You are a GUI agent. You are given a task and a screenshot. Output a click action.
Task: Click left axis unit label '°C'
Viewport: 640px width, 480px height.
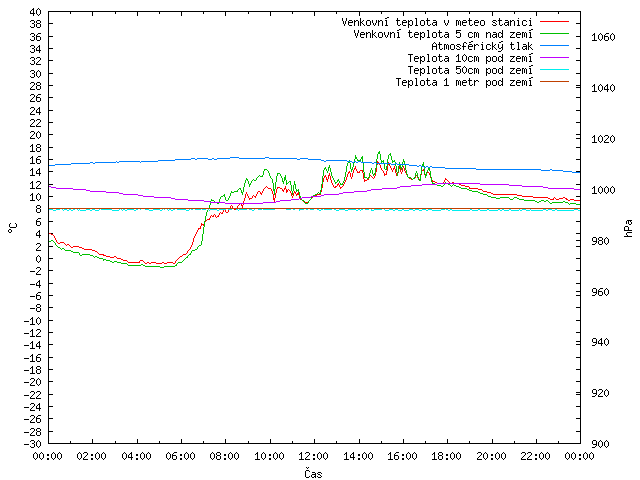13,227
